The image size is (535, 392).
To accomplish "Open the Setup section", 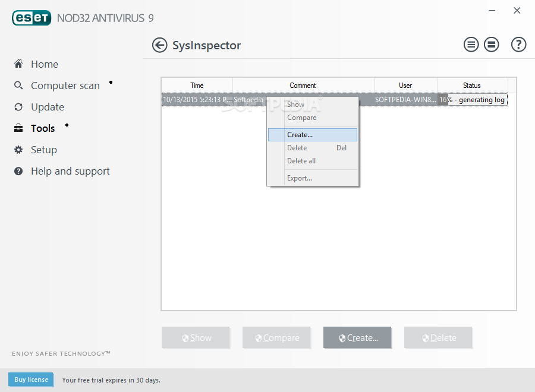I will click(x=43, y=150).
